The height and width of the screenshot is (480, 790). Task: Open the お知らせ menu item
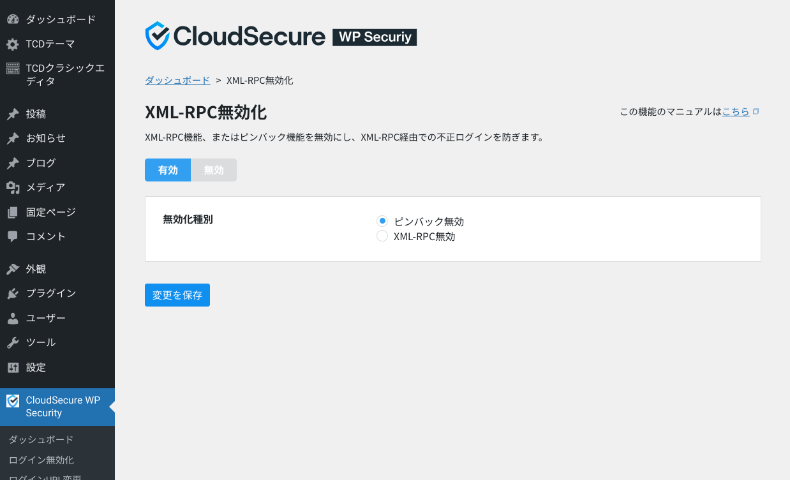(x=45, y=138)
